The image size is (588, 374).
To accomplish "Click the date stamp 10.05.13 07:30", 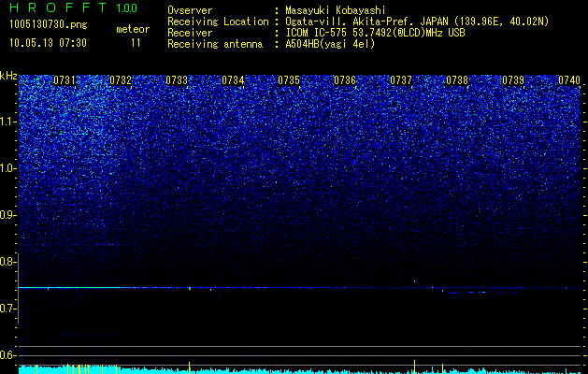I will click(x=48, y=43).
